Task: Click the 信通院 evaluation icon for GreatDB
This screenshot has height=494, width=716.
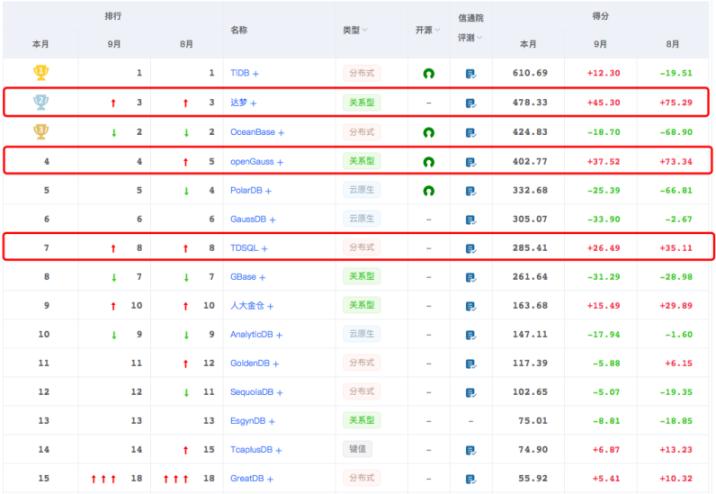Action: (x=471, y=479)
